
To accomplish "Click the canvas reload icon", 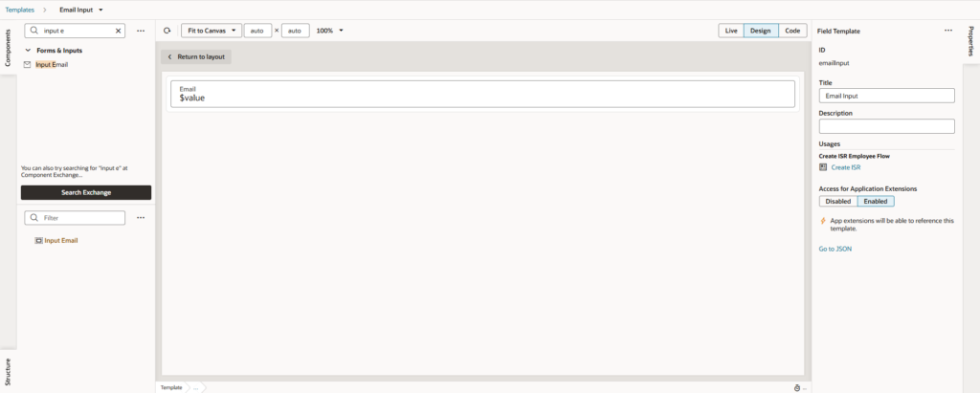I will point(167,31).
